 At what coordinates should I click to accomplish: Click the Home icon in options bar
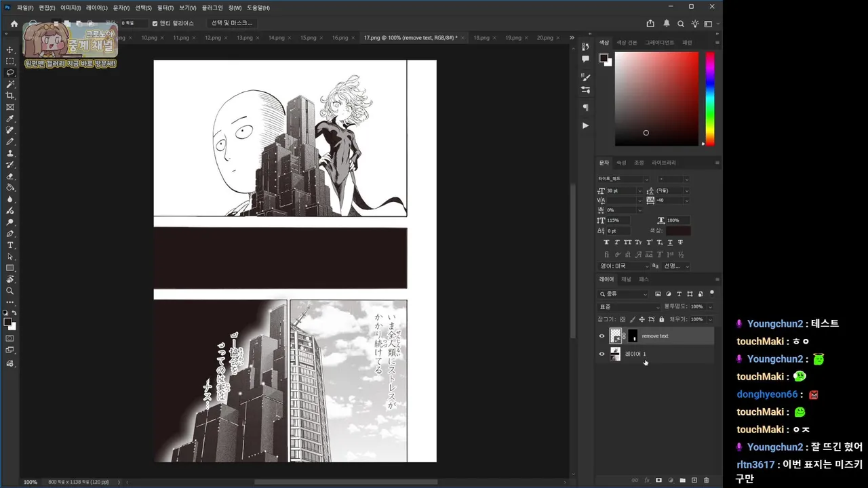pyautogui.click(x=14, y=24)
